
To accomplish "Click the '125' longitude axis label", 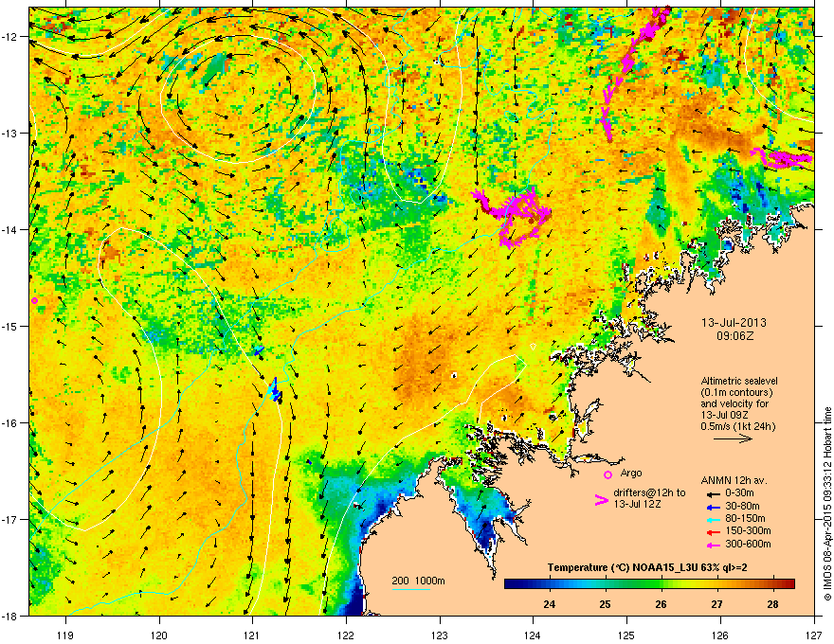I will 626,635.
